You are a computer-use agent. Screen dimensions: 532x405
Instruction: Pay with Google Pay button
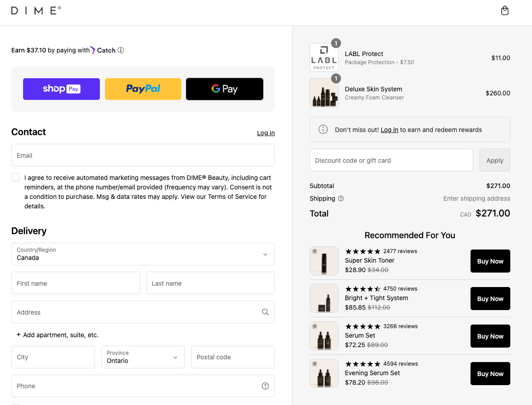click(225, 89)
